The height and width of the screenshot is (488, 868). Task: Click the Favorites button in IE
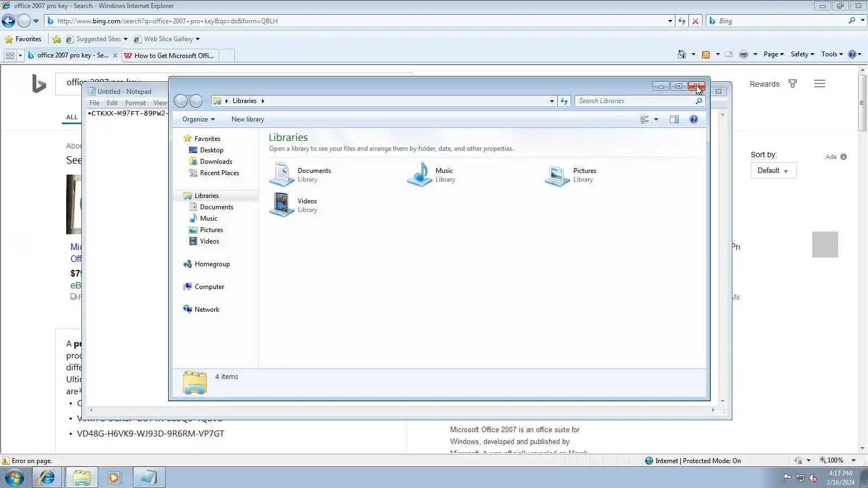coord(23,39)
